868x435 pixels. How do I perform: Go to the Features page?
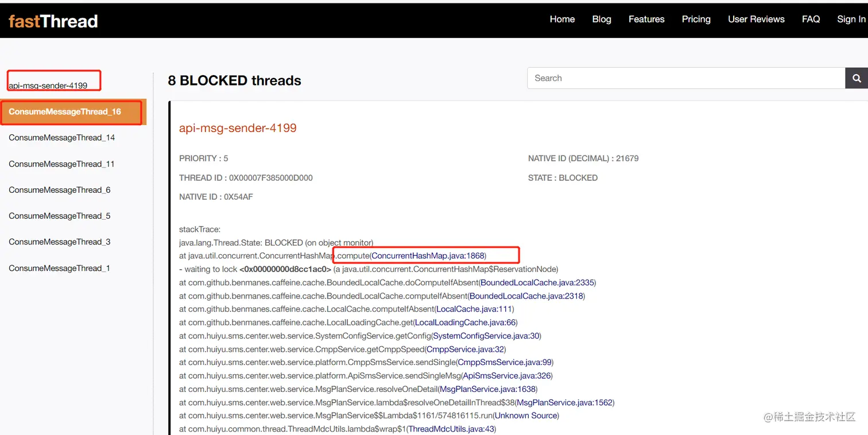646,19
